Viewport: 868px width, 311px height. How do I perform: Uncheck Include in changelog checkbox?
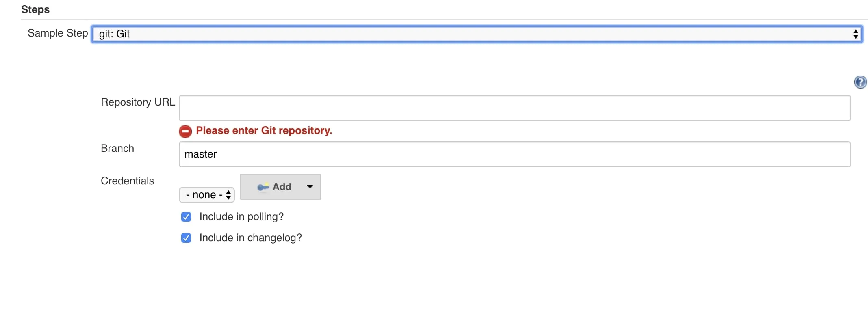[186, 238]
